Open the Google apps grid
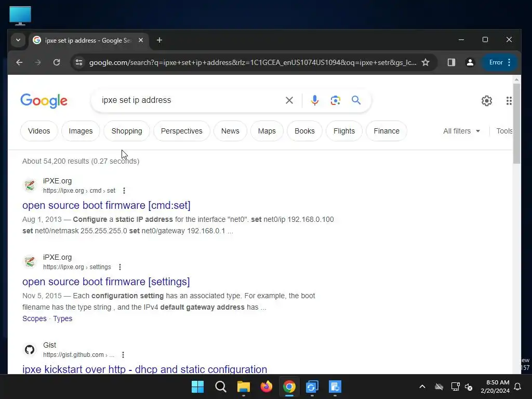 click(509, 101)
